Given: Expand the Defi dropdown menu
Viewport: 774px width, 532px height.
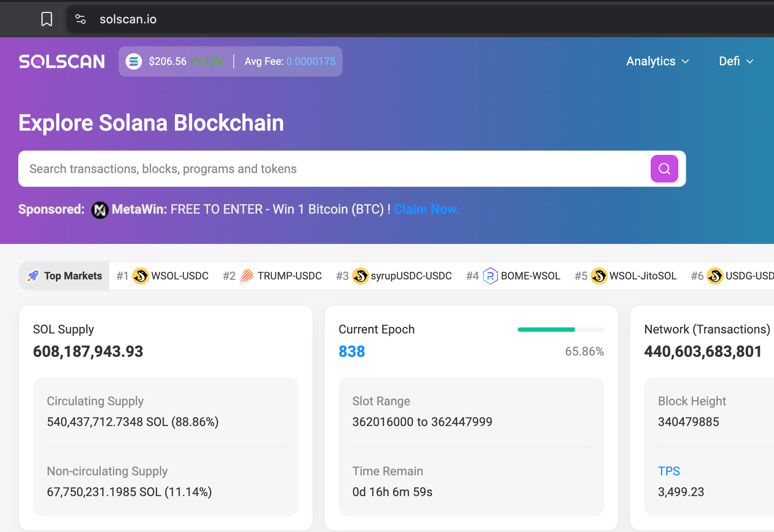Looking at the screenshot, I should click(736, 61).
